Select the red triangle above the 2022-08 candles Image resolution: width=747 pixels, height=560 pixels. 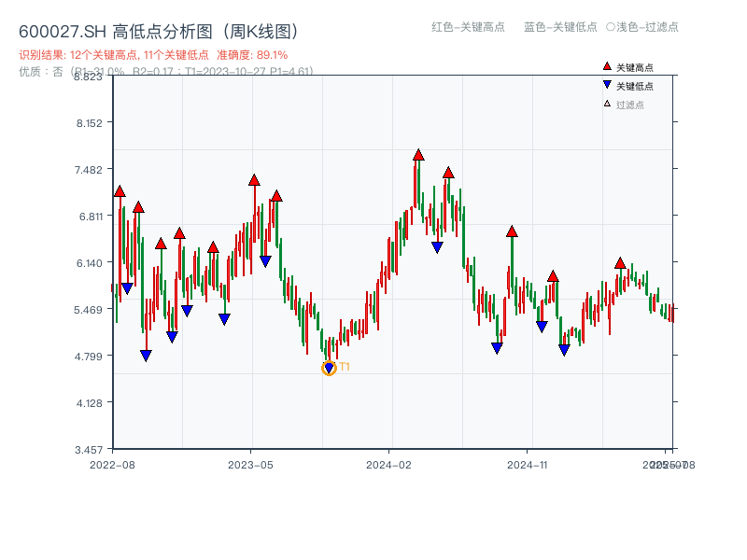[x=118, y=190]
